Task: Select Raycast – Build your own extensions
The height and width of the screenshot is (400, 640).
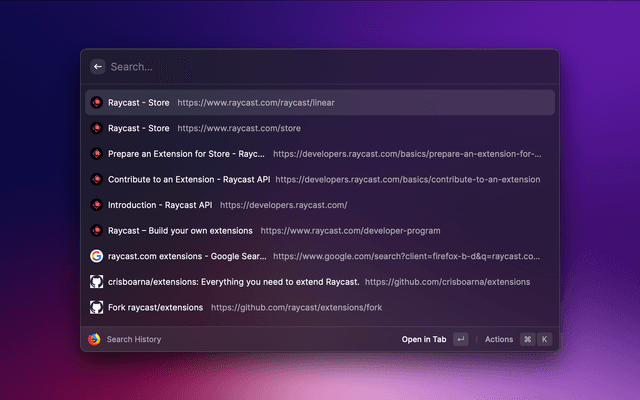Action: pyautogui.click(x=320, y=231)
